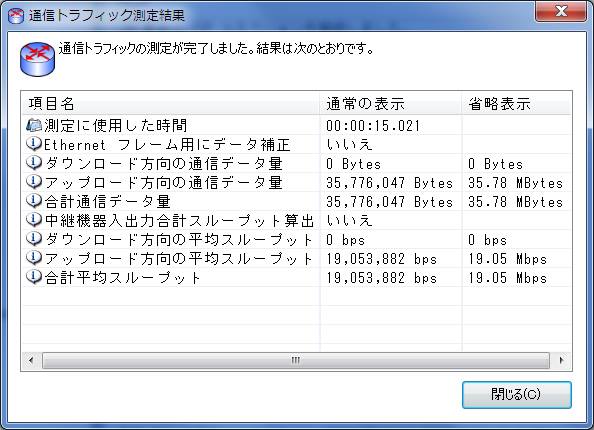The height and width of the screenshot is (430, 594).
Task: Click the app icon in the title bar
Action: pyautogui.click(x=16, y=16)
